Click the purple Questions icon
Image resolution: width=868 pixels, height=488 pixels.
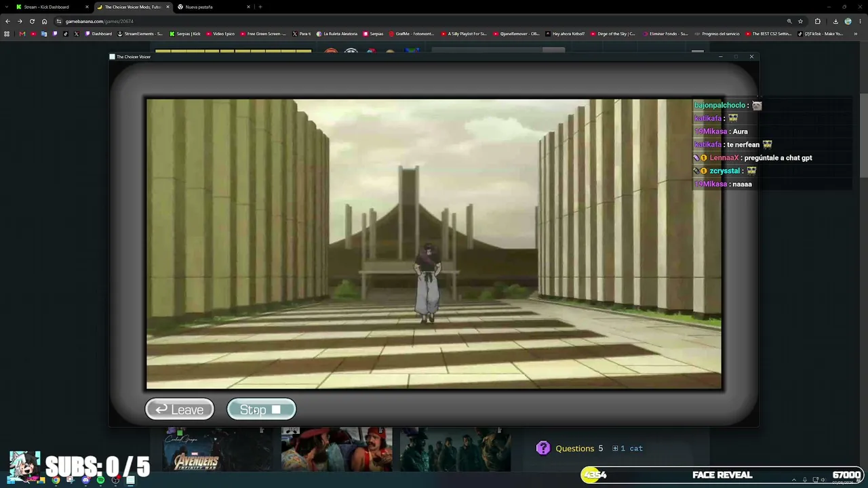point(543,448)
